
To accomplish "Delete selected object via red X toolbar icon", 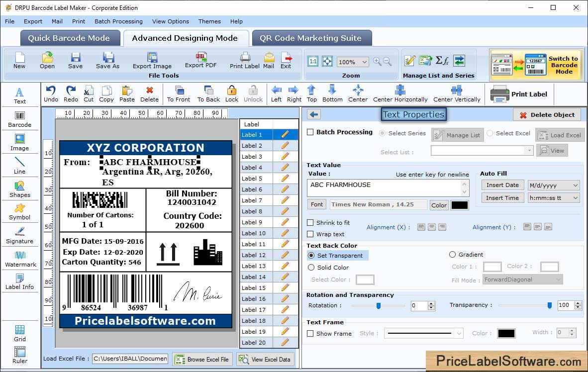I will 150,94.
